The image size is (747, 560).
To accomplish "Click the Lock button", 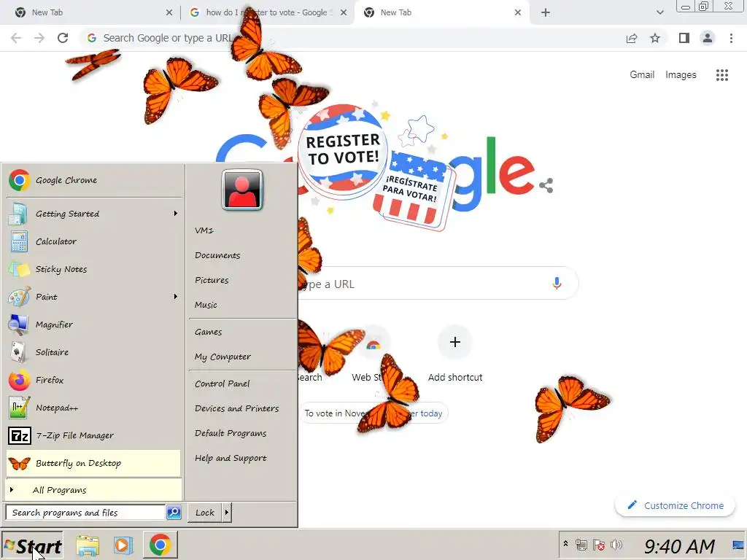I will [x=205, y=513].
